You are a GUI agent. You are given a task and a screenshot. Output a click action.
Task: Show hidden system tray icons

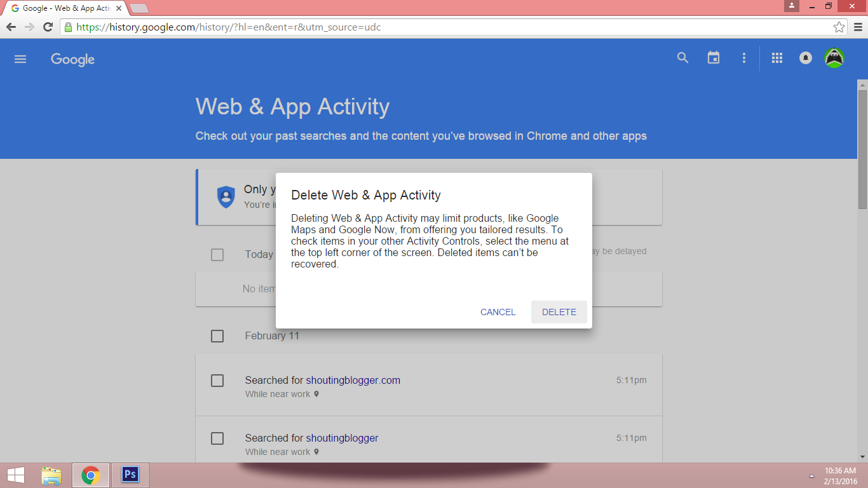coord(811,476)
